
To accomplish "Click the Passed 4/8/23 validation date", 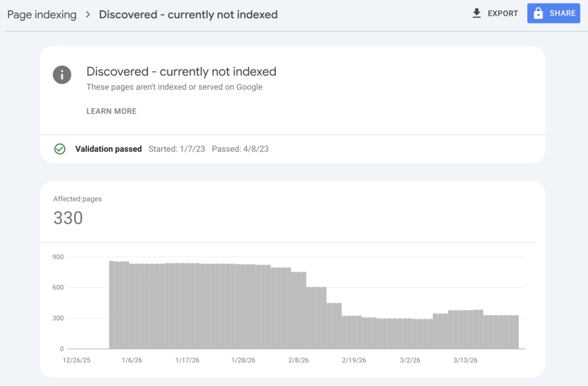I will pos(240,149).
